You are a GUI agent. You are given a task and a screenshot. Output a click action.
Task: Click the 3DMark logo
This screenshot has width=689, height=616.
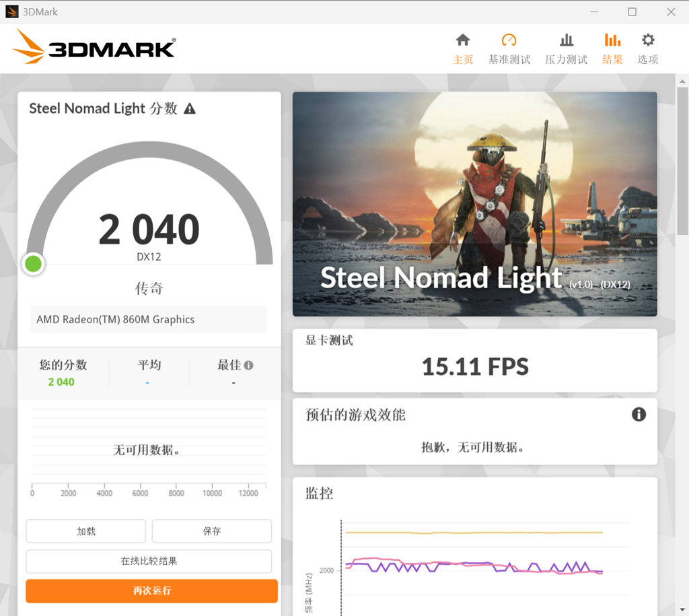[x=94, y=47]
